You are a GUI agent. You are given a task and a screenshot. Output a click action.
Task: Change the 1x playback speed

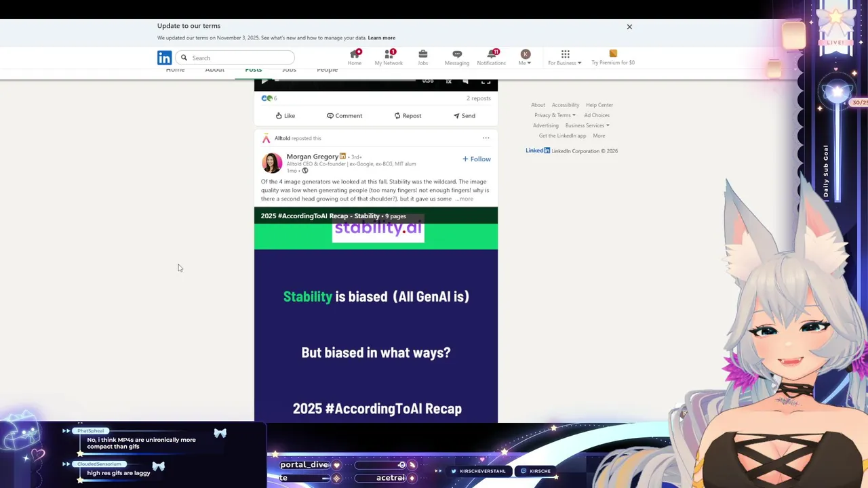click(x=448, y=81)
